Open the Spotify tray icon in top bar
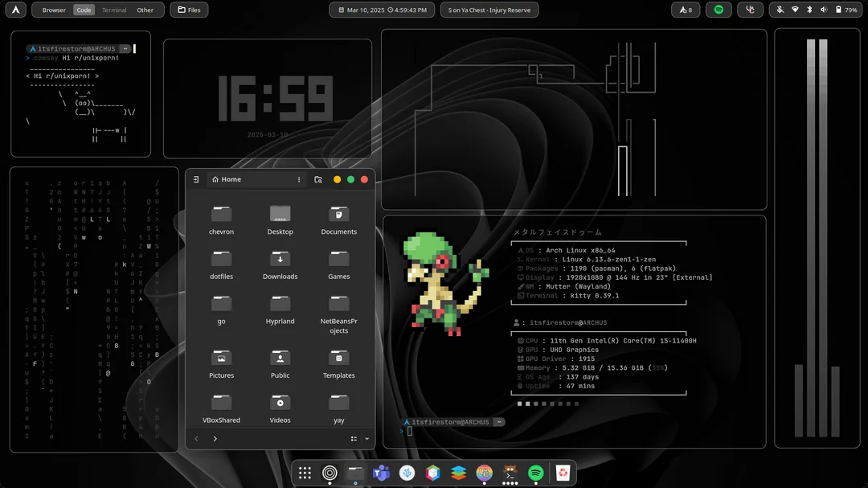This screenshot has height=488, width=868. (x=719, y=10)
